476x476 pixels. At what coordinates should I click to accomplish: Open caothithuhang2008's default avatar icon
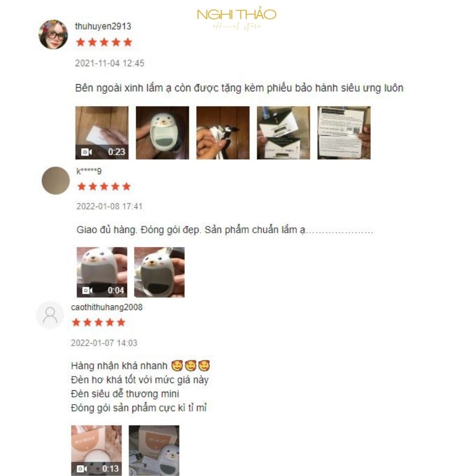pos(50,316)
